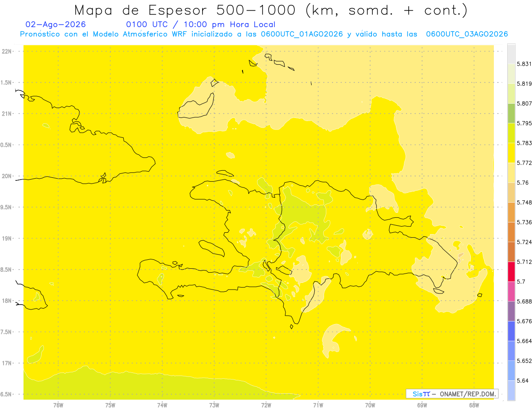Viewport: 532px width, 411px height.
Task: Click the latitude label '9.5N'
Action: coord(6,207)
